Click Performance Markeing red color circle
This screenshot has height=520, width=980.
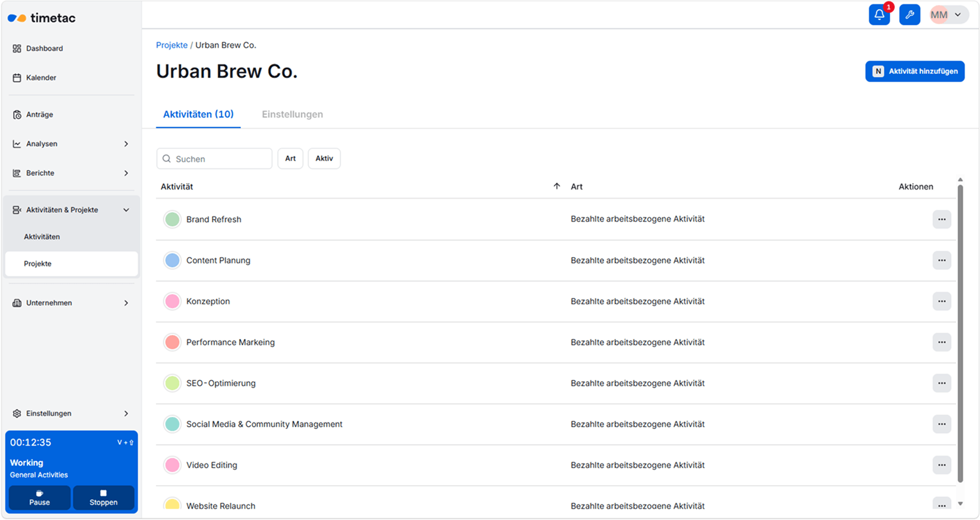pos(172,342)
